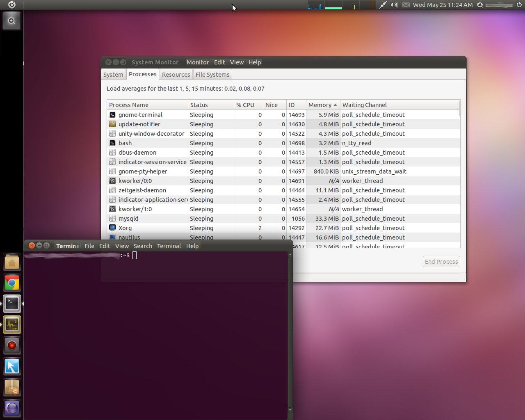Image resolution: width=525 pixels, height=420 pixels.
Task: Open Google Chrome from the launcher
Action: pyautogui.click(x=12, y=283)
